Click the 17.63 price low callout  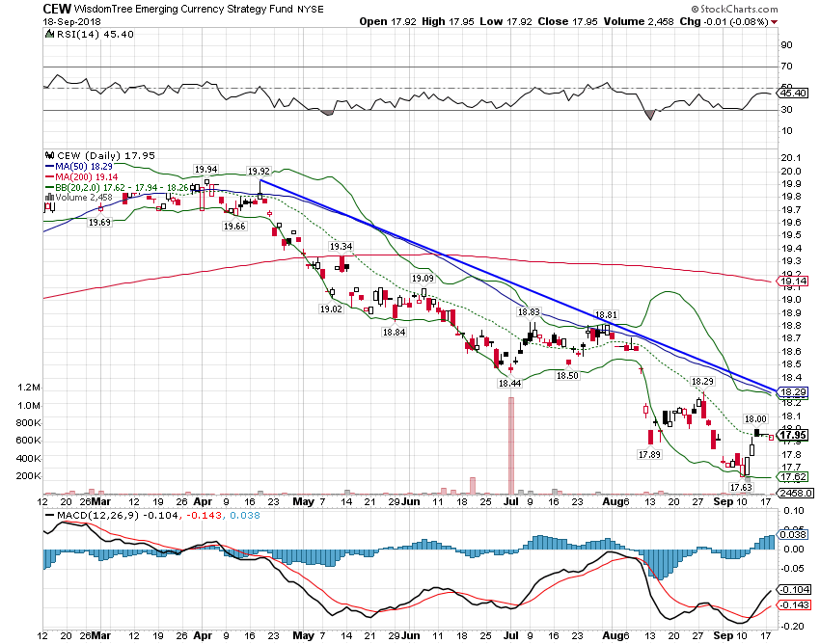pos(741,487)
